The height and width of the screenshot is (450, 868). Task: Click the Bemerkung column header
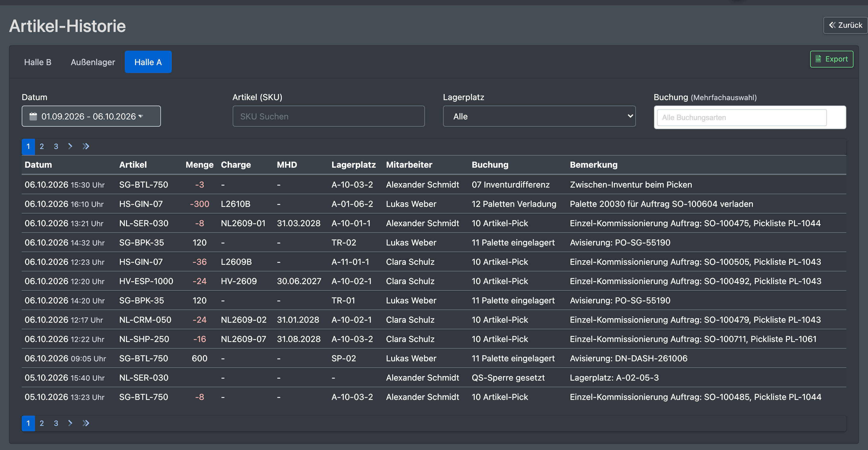coord(594,165)
